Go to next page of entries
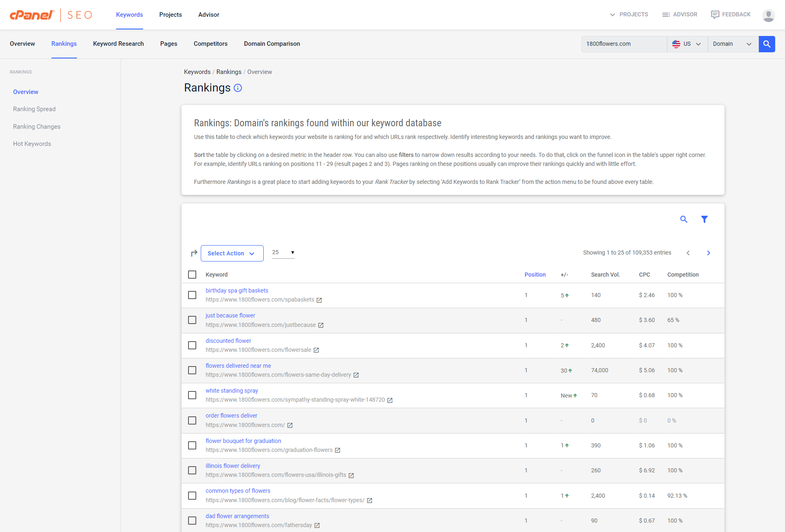 click(x=709, y=253)
